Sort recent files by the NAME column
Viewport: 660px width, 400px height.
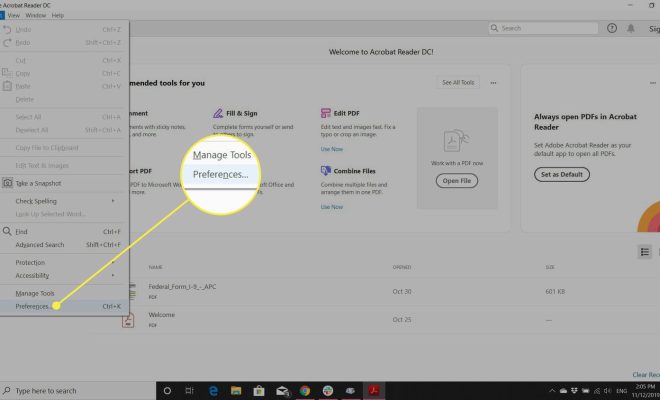point(155,267)
